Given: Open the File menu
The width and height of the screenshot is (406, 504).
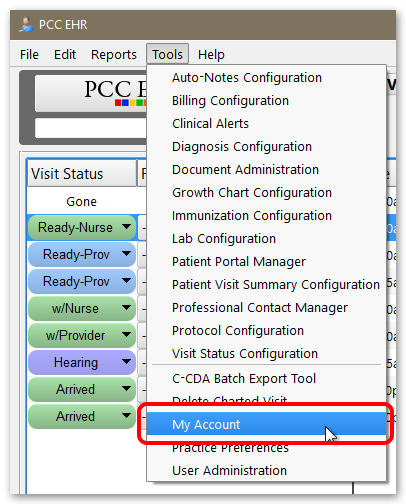Looking at the screenshot, I should click(29, 54).
